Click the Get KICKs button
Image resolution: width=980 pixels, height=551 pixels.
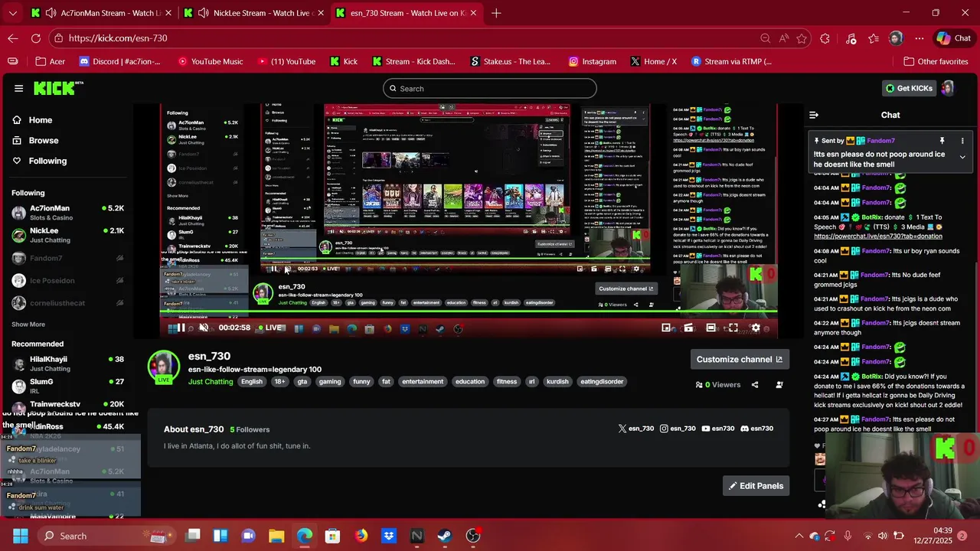click(909, 88)
